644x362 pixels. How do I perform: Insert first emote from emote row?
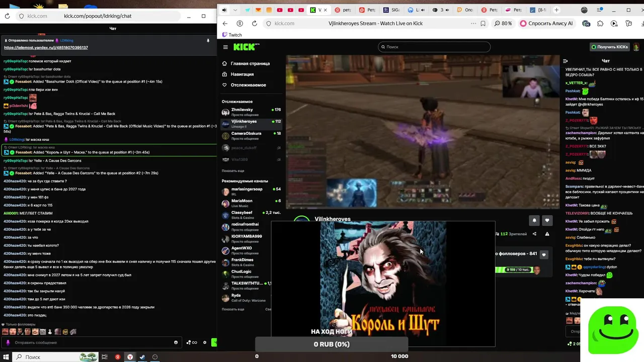tap(5, 332)
